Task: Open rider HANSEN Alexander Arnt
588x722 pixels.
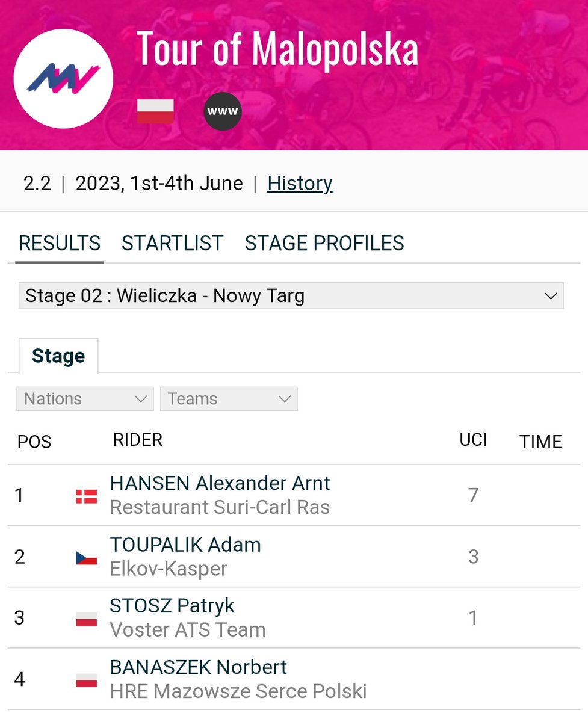Action: click(220, 483)
